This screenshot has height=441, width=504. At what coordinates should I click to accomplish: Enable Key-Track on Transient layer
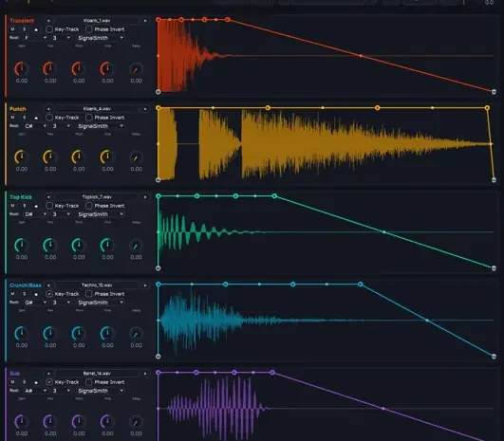coord(49,29)
